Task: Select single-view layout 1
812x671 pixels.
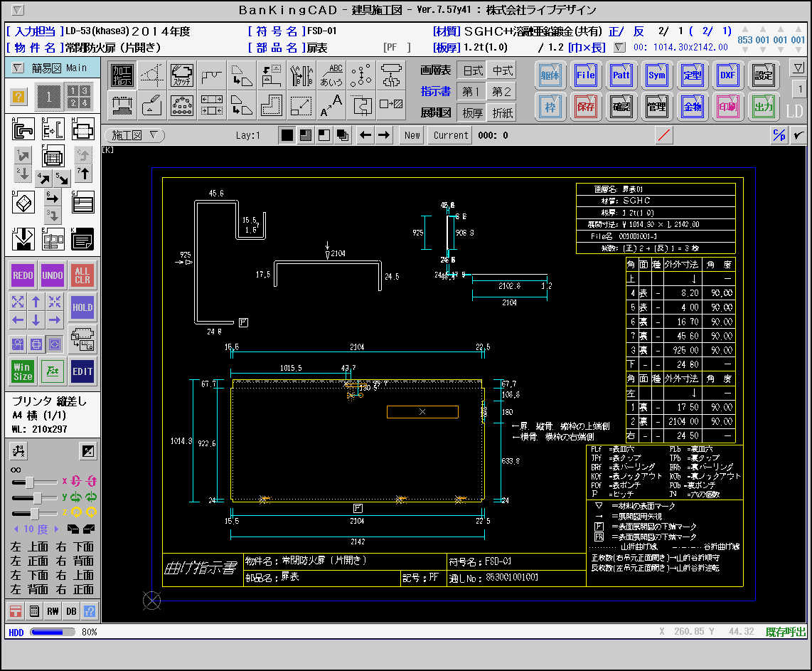Action: tap(48, 96)
